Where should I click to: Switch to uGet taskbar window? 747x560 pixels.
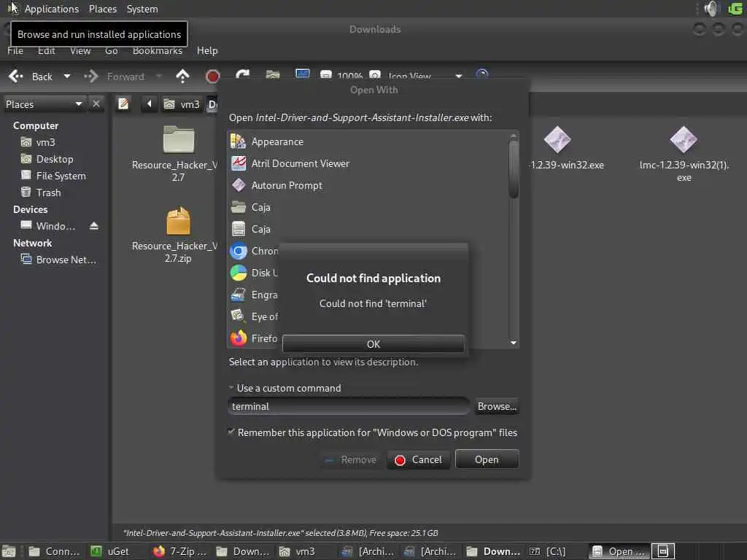tap(110, 551)
